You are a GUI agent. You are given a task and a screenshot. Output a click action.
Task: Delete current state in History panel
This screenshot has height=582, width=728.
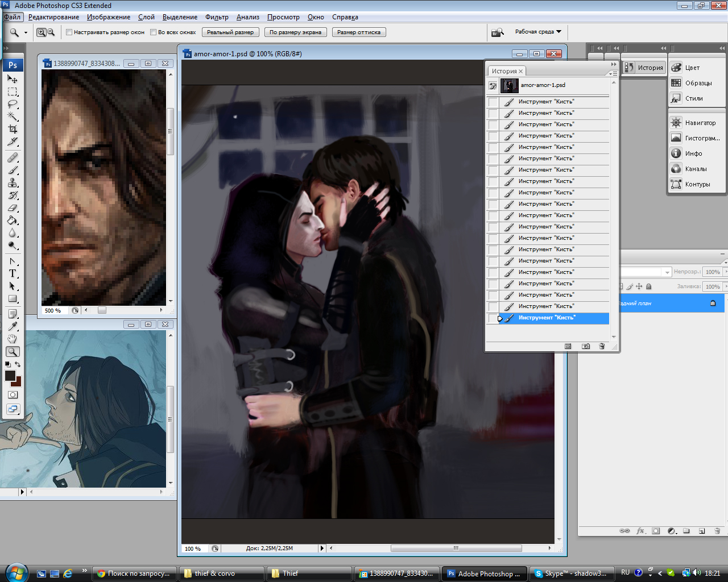602,346
